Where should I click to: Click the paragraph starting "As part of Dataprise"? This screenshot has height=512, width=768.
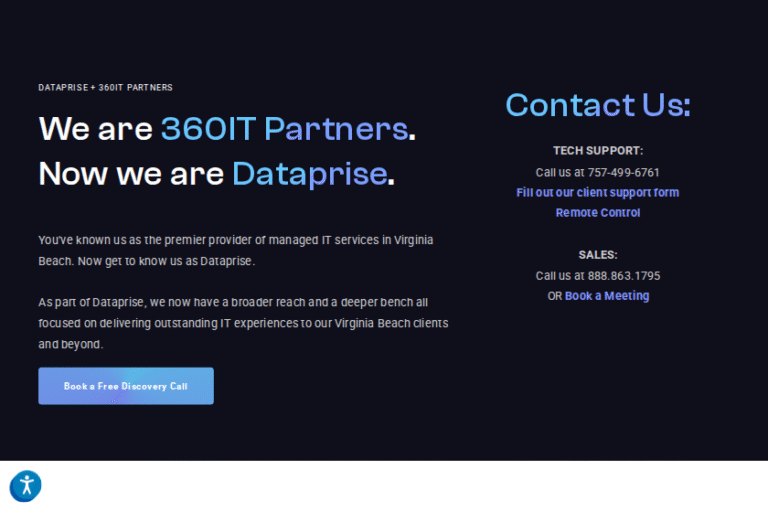point(242,322)
